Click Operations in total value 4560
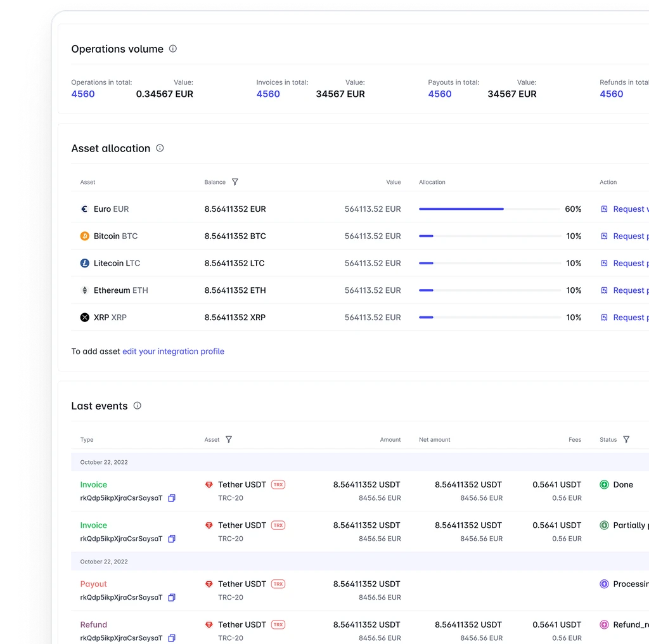Image resolution: width=649 pixels, height=644 pixels. coord(83,94)
